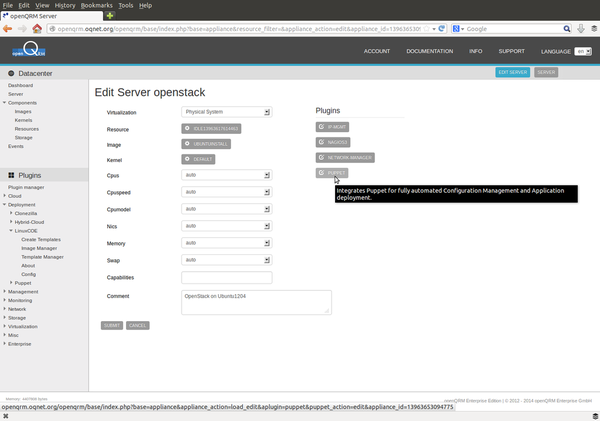The width and height of the screenshot is (600, 421).
Task: Expand the Cloud plugin node
Action: (5, 196)
